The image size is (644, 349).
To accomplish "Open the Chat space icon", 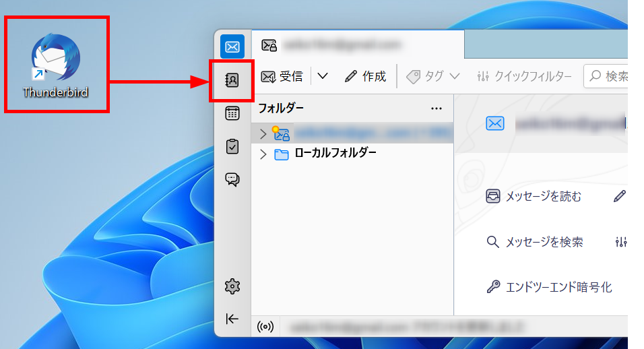I will pyautogui.click(x=232, y=179).
